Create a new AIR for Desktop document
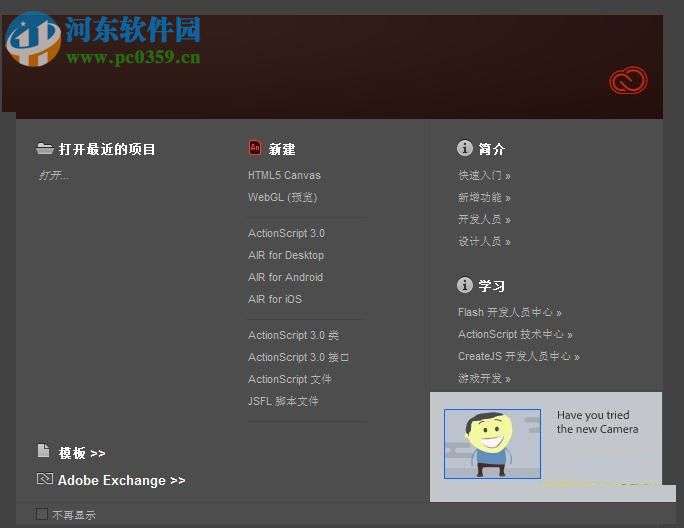684x528 pixels. click(x=286, y=255)
